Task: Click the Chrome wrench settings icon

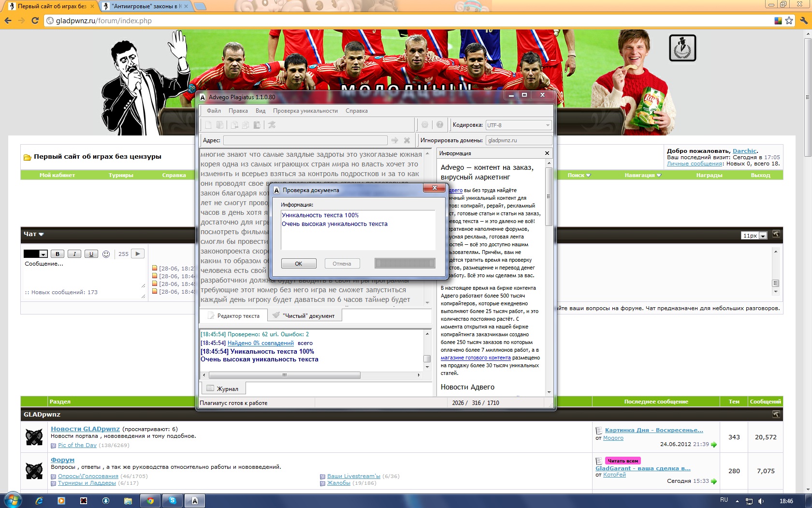Action: tap(803, 20)
